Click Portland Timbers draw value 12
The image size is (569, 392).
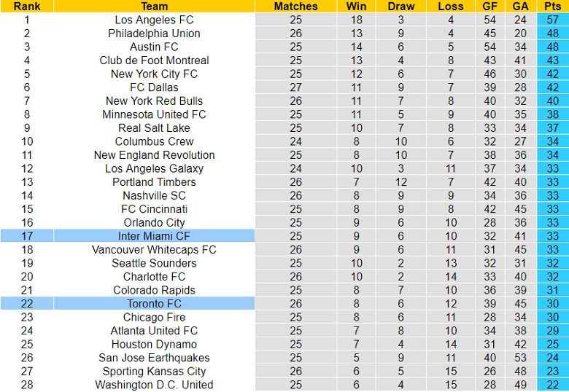point(401,182)
